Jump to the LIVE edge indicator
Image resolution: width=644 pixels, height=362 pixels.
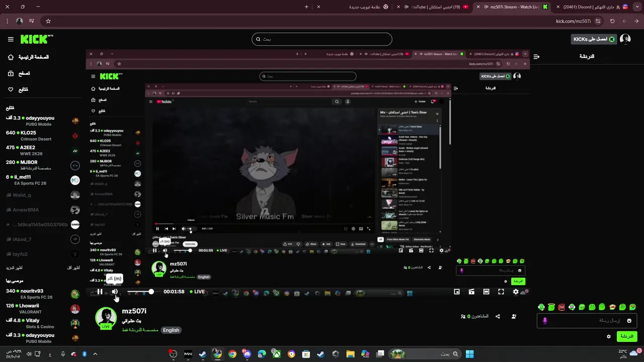197,292
